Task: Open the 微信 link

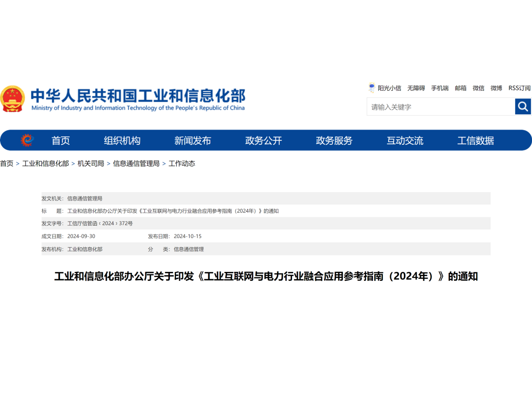Action: [x=478, y=88]
